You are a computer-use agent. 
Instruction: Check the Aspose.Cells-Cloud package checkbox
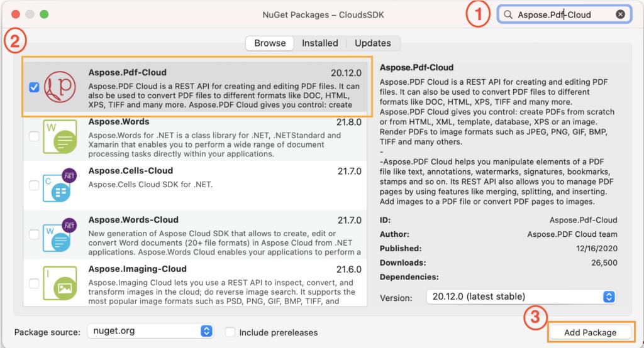(x=34, y=185)
